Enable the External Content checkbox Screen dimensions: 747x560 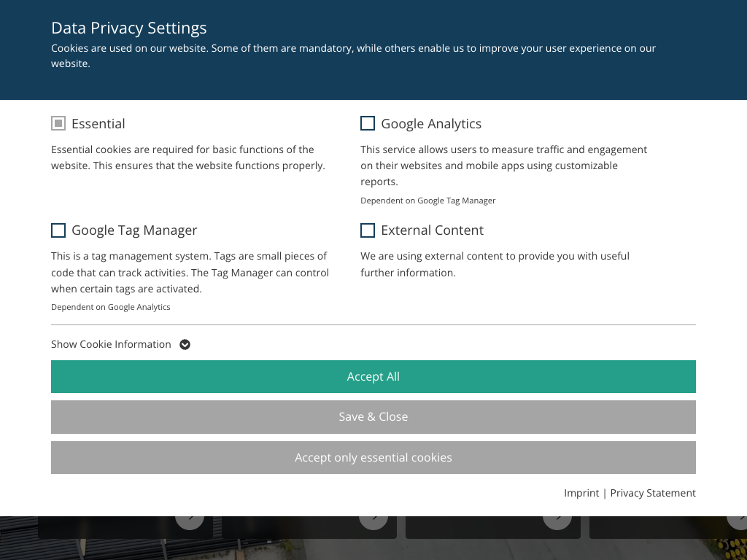[368, 230]
